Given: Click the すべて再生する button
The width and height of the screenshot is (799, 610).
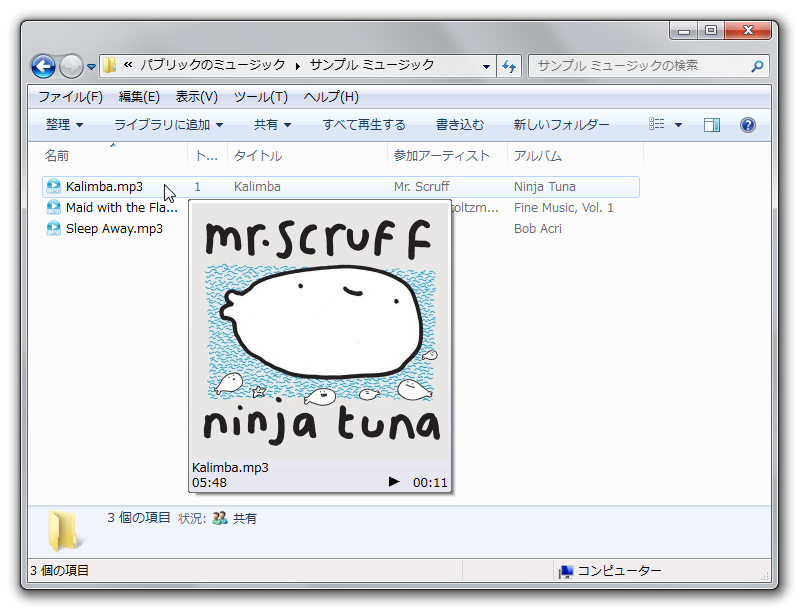Looking at the screenshot, I should (x=364, y=125).
